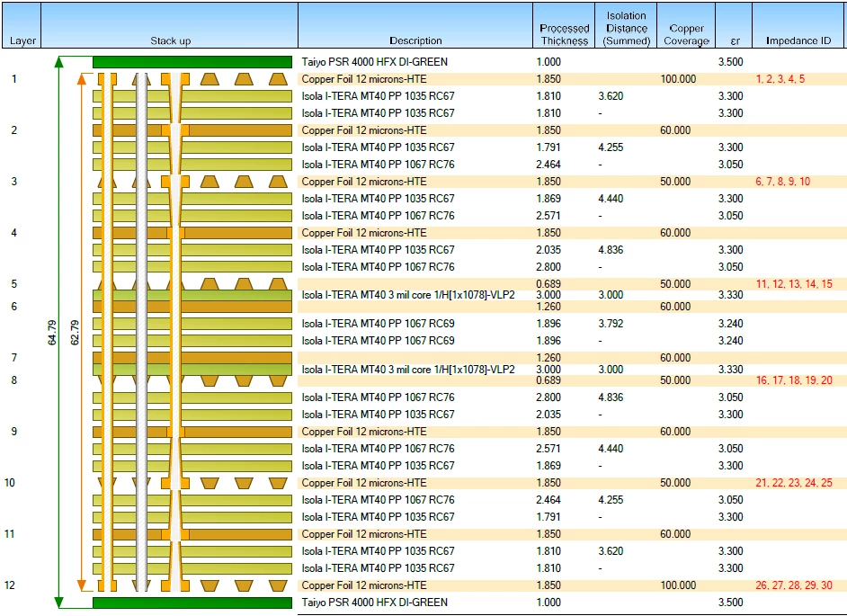This screenshot has height=616, width=847.
Task: Select the Stack up column header
Action: point(170,25)
